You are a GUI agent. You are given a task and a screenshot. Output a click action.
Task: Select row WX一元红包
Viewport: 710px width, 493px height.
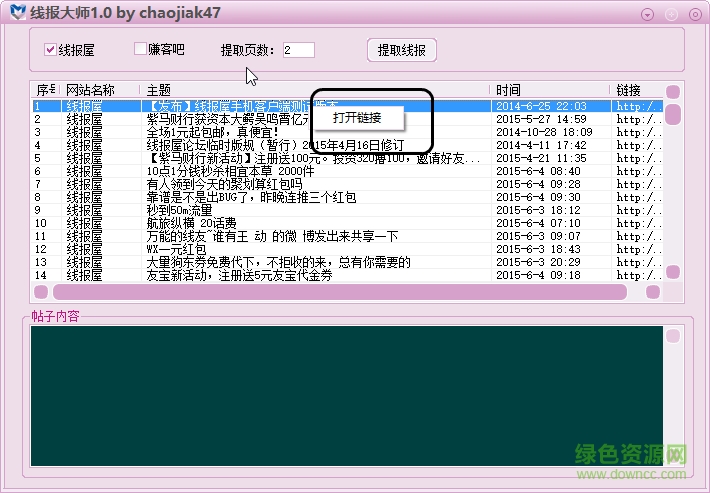pyautogui.click(x=347, y=249)
